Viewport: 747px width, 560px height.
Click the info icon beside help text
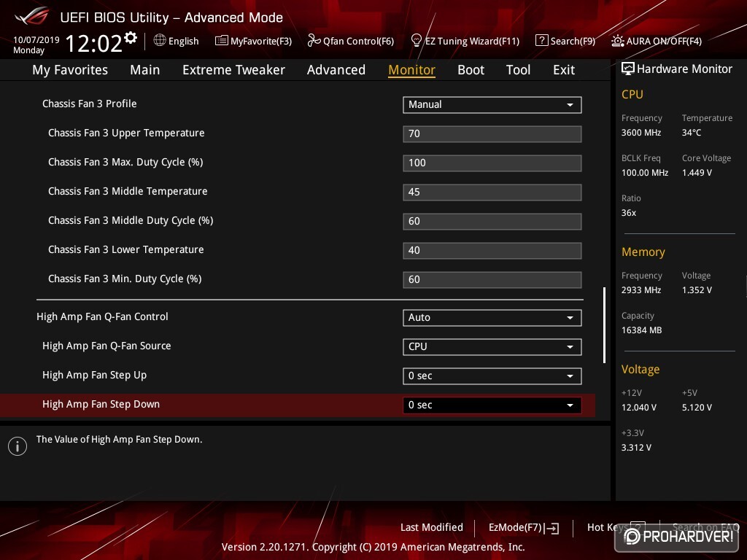click(x=18, y=446)
